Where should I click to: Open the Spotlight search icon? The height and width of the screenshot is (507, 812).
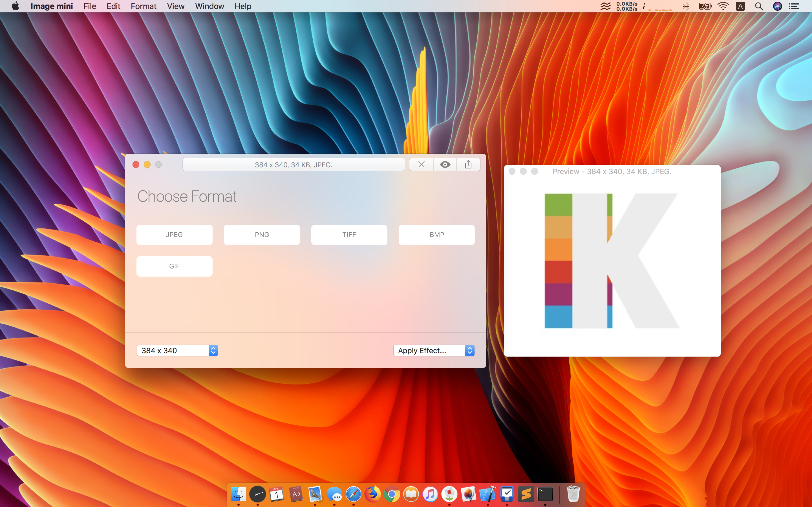pyautogui.click(x=759, y=6)
